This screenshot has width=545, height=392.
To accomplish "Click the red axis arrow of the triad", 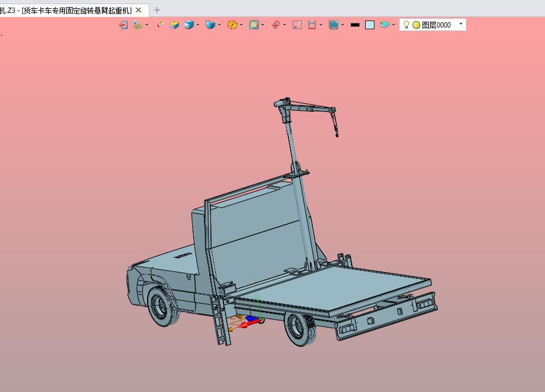I will pyautogui.click(x=250, y=323).
